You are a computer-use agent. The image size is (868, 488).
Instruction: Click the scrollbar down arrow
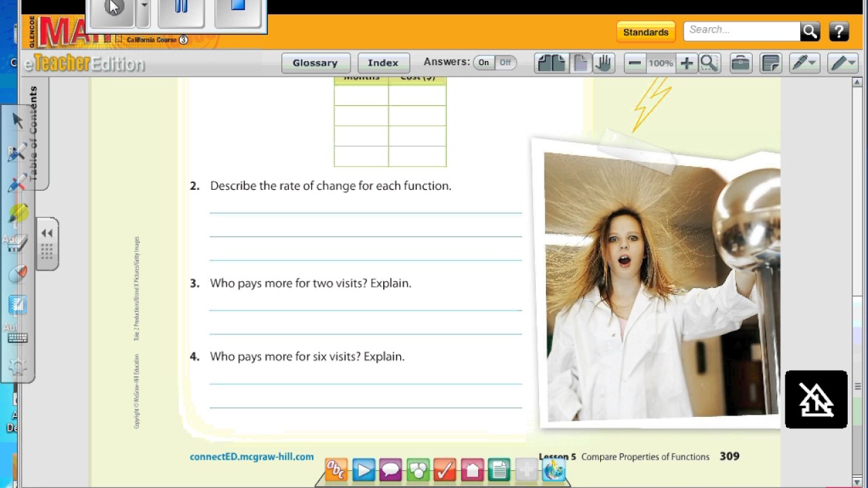[x=857, y=482]
